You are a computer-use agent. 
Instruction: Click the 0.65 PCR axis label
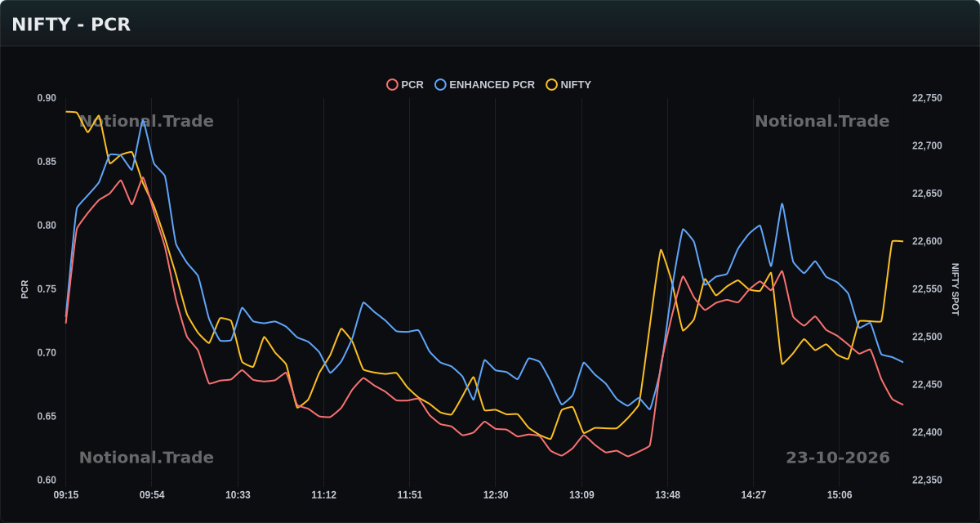coord(47,417)
